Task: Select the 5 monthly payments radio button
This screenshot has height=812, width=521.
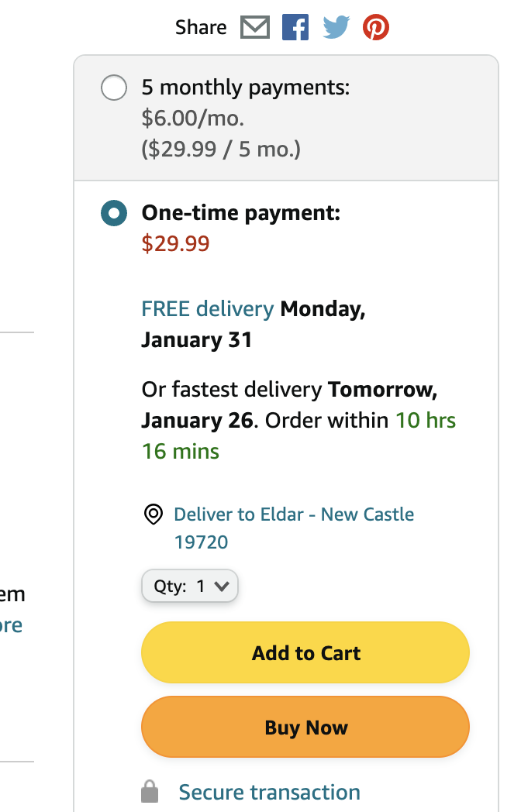Action: point(114,88)
